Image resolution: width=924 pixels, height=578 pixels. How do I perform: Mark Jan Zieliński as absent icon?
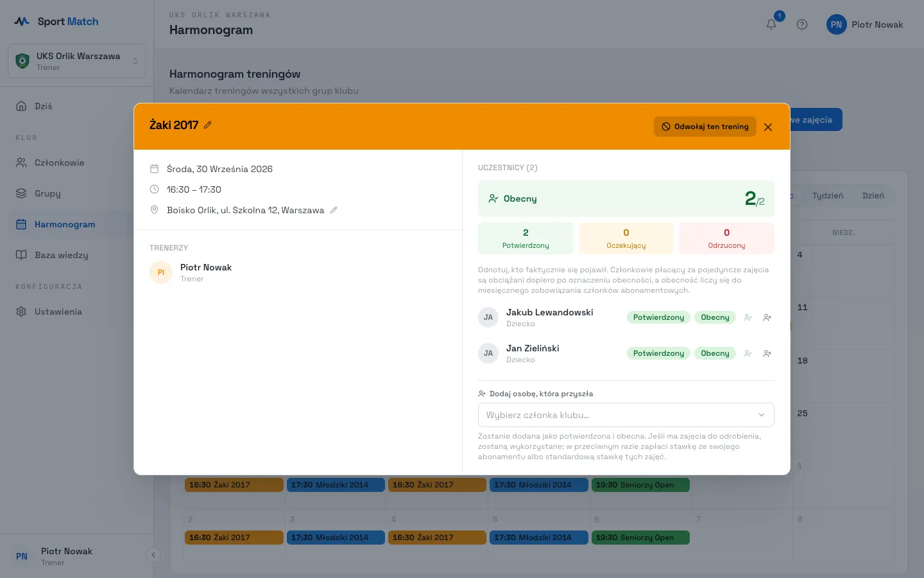(767, 353)
